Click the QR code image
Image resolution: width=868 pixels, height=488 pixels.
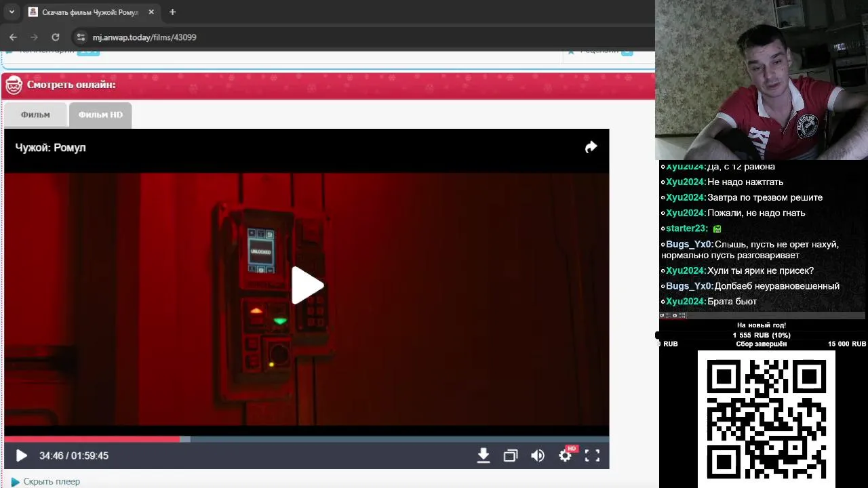[766, 419]
